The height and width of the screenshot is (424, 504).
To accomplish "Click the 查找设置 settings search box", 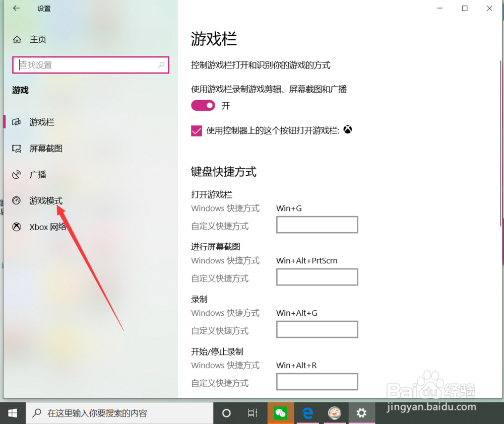I will [91, 65].
